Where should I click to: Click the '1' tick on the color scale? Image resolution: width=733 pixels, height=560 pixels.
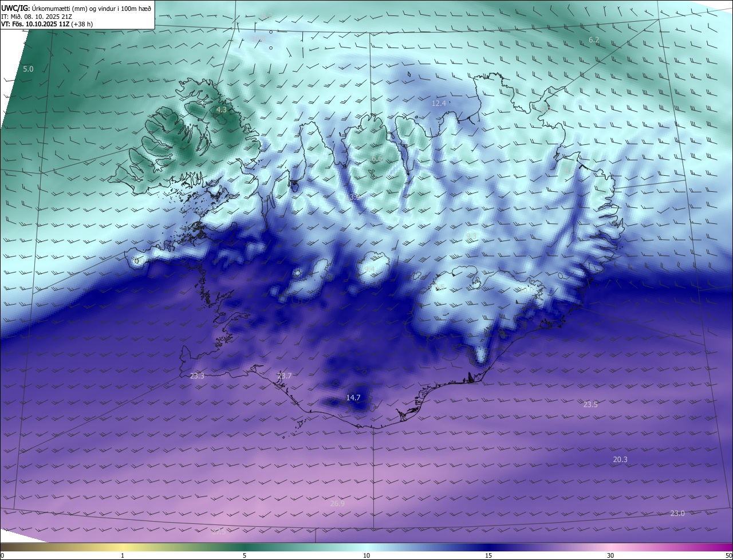click(x=123, y=555)
